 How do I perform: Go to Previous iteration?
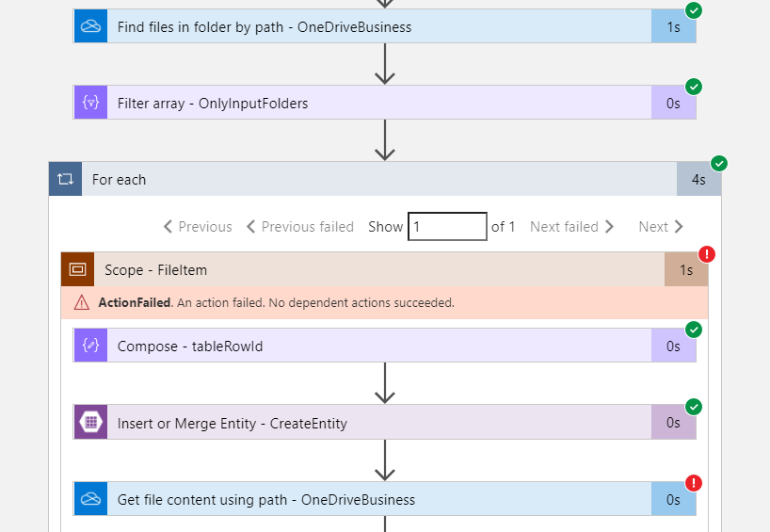[x=198, y=227]
